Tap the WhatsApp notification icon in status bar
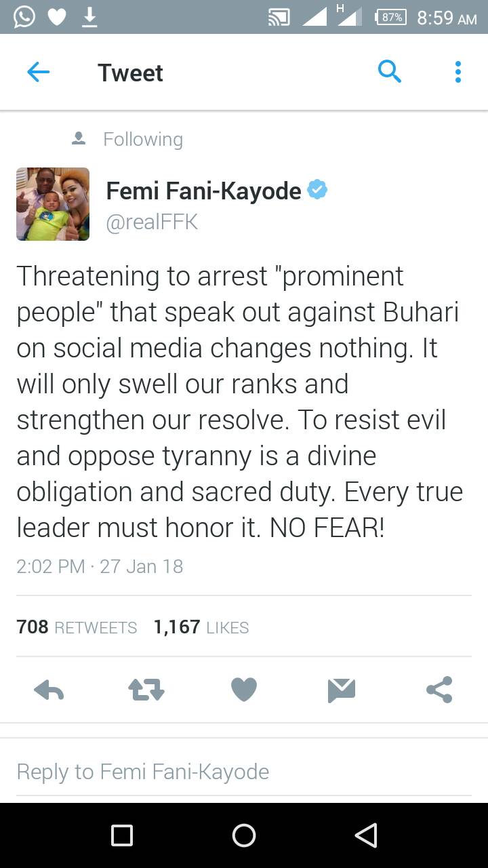488x868 pixels. click(24, 16)
